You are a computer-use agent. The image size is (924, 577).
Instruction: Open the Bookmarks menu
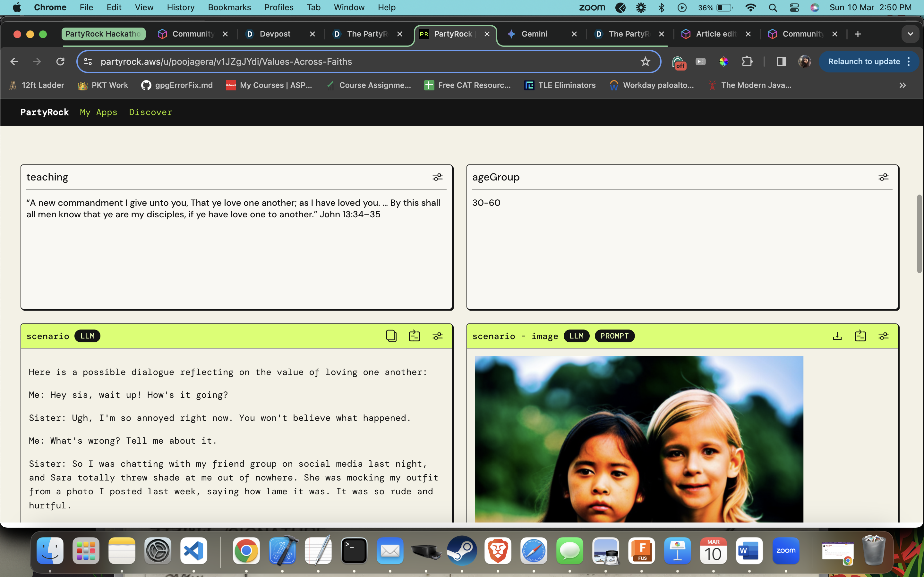click(x=229, y=8)
